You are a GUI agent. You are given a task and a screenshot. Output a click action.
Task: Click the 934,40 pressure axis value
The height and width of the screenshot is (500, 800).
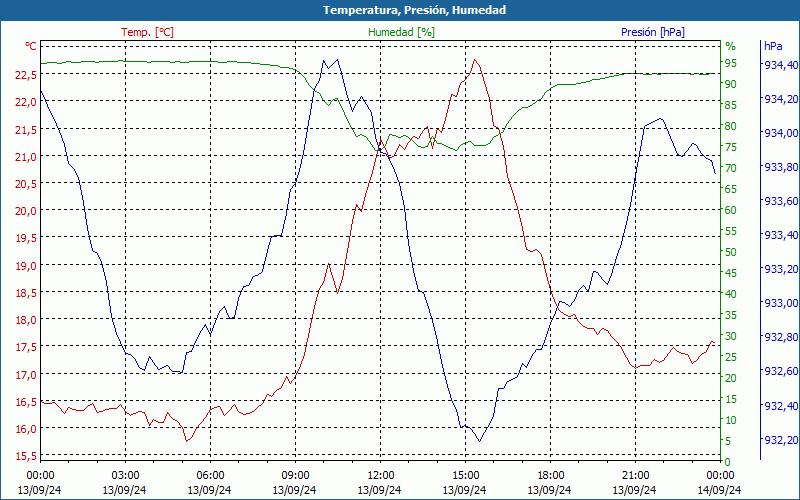780,65
